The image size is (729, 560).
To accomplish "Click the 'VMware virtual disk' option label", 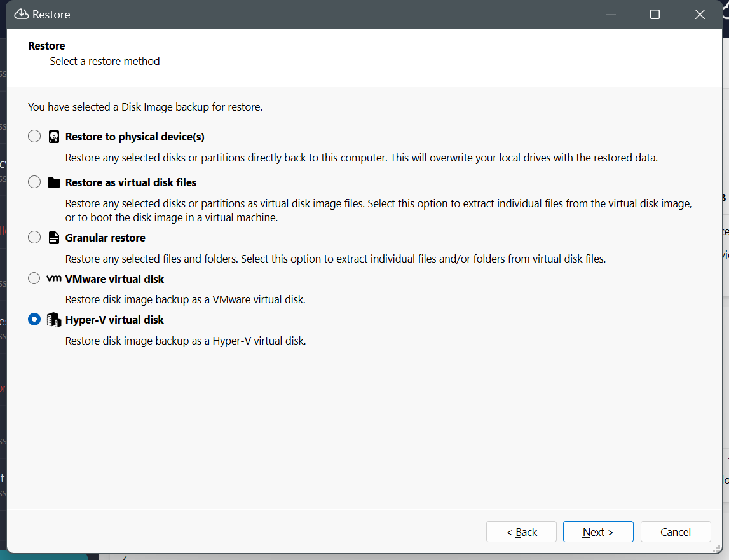I will [114, 279].
